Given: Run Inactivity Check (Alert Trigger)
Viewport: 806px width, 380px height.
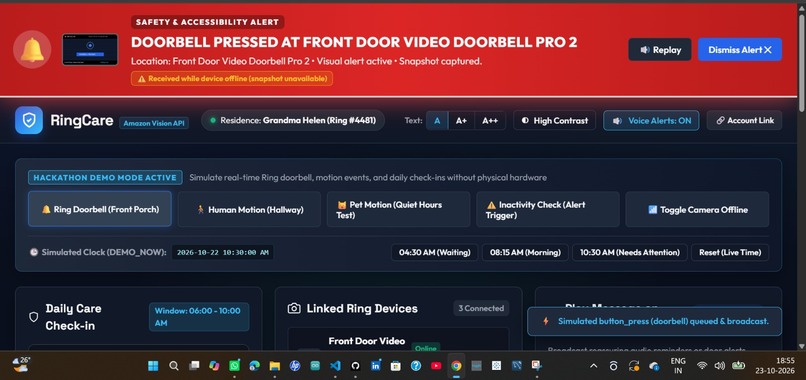Looking at the screenshot, I should 548,209.
